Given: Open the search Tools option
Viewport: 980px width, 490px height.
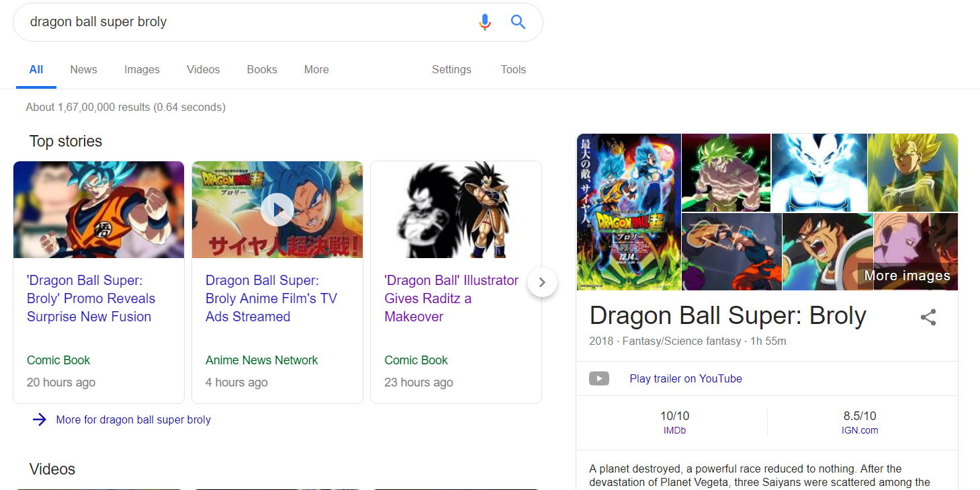Looking at the screenshot, I should pos(513,69).
